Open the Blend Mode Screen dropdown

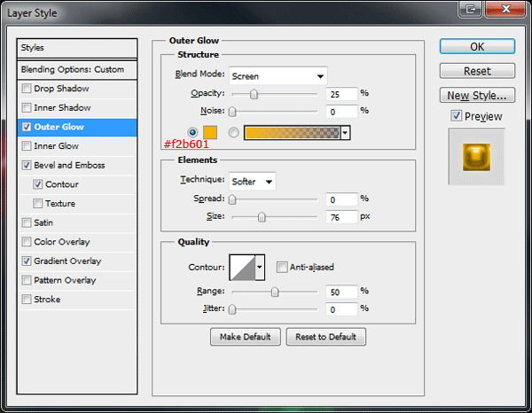click(x=278, y=76)
